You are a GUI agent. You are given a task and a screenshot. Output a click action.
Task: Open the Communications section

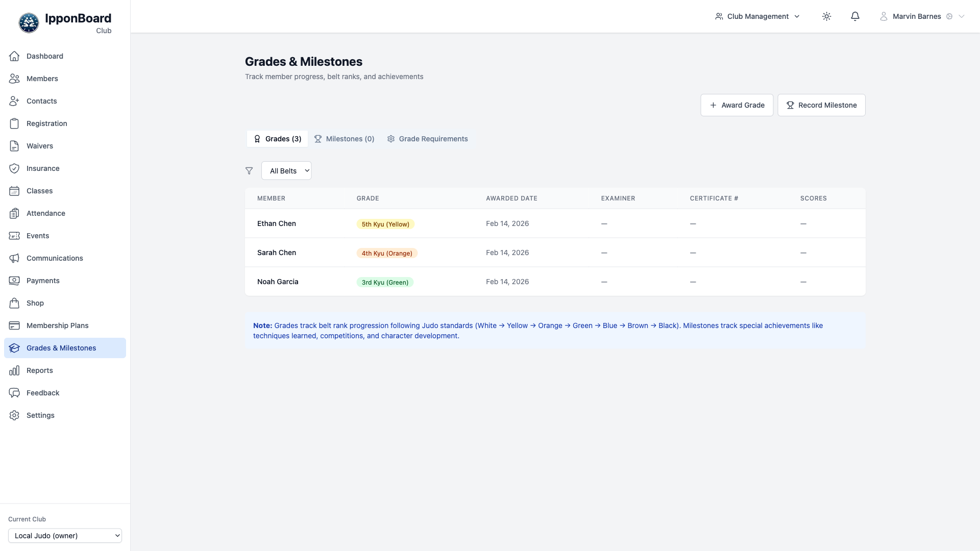tap(55, 258)
